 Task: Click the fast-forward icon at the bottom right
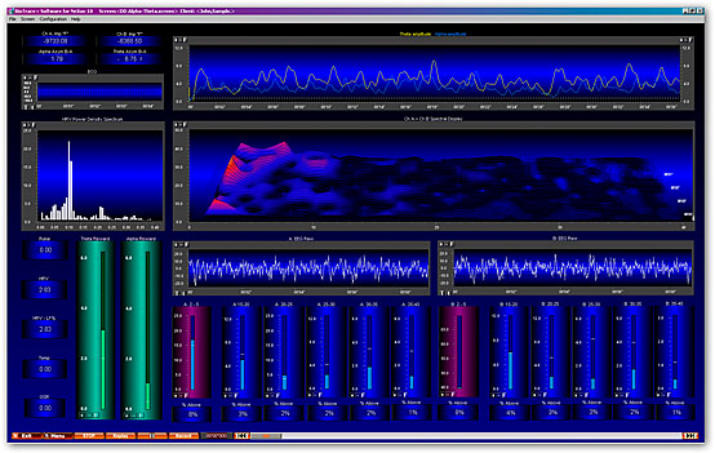point(689,436)
